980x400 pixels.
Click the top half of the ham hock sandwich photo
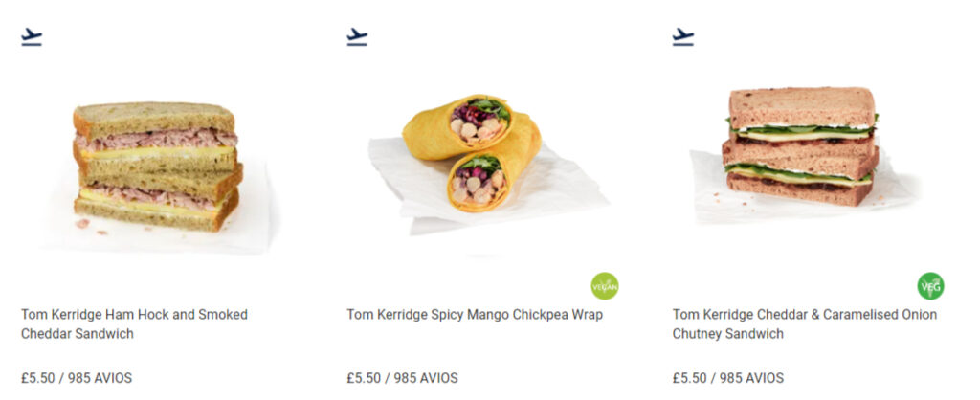155,137
